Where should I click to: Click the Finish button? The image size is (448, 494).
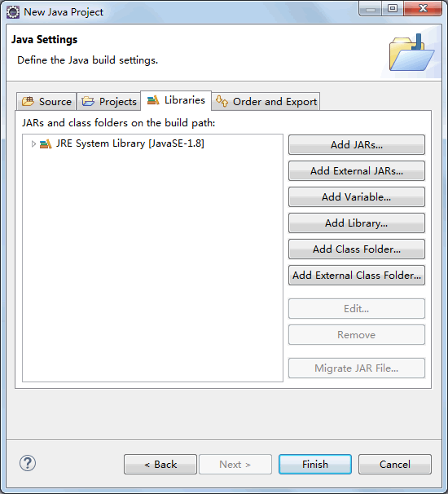coord(315,464)
